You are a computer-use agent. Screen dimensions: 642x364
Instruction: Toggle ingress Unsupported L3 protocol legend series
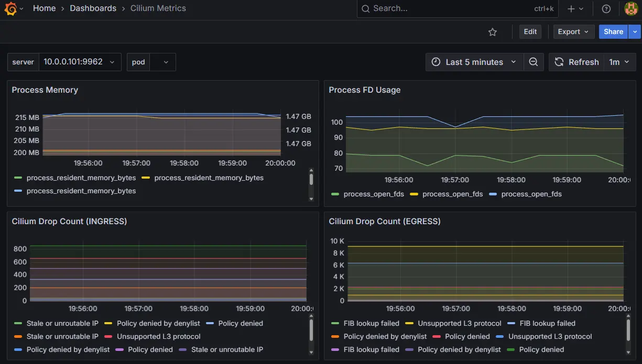click(159, 337)
